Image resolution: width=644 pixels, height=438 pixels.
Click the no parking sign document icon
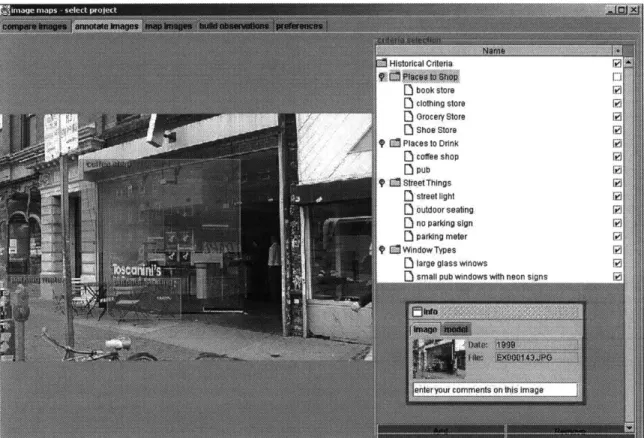point(408,223)
